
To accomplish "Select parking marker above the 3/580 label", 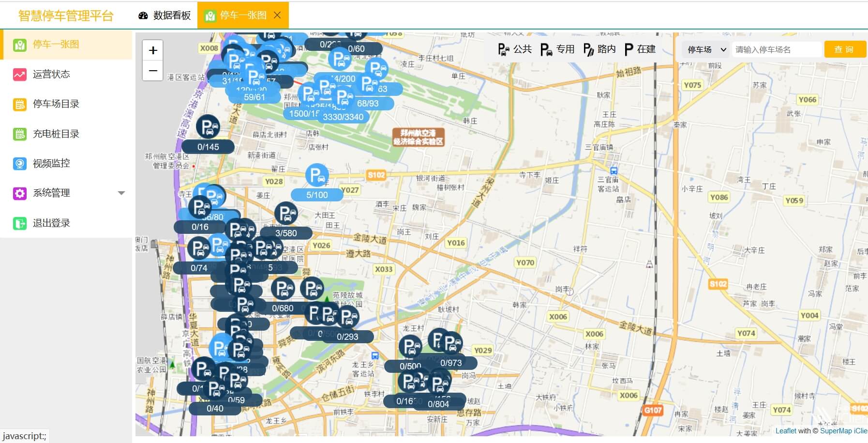I will click(x=286, y=214).
